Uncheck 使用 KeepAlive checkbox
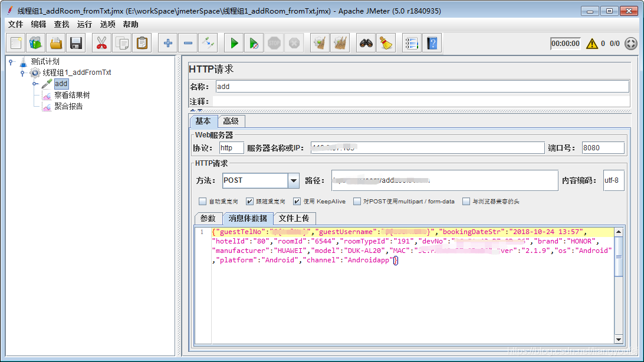This screenshot has height=362, width=644. click(297, 202)
